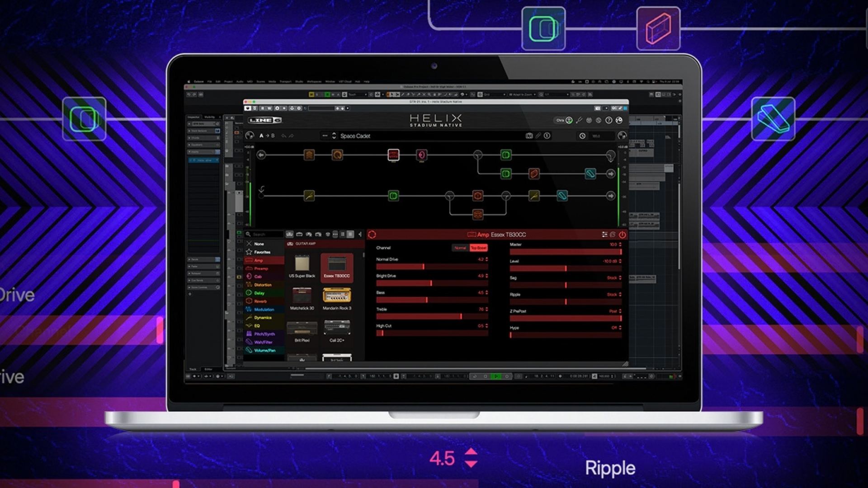Viewport: 868px width, 488px height.
Task: Select the Top Boost channel option
Action: (478, 248)
